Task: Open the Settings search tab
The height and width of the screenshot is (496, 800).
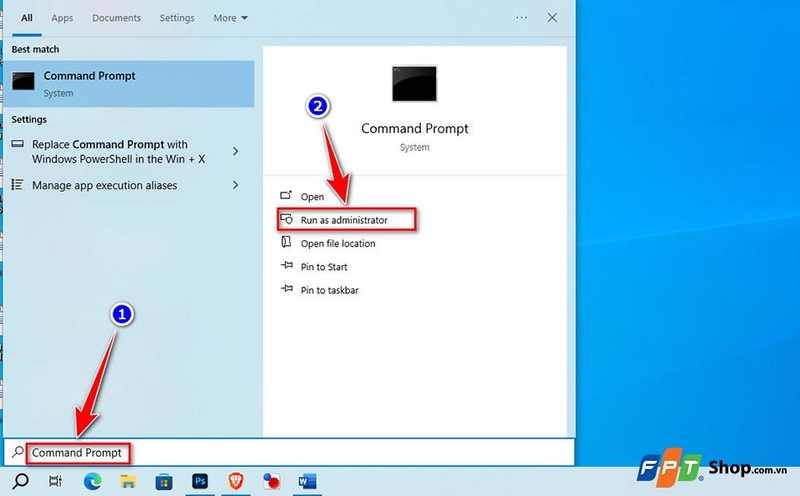Action: 177,18
